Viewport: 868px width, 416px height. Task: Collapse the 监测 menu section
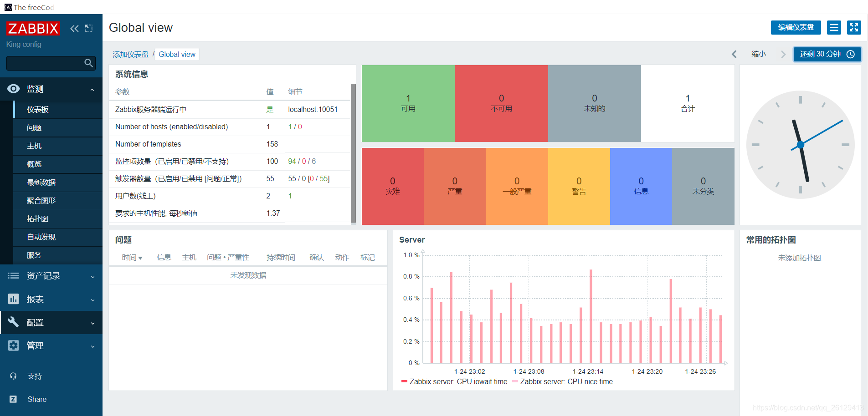[x=92, y=90]
